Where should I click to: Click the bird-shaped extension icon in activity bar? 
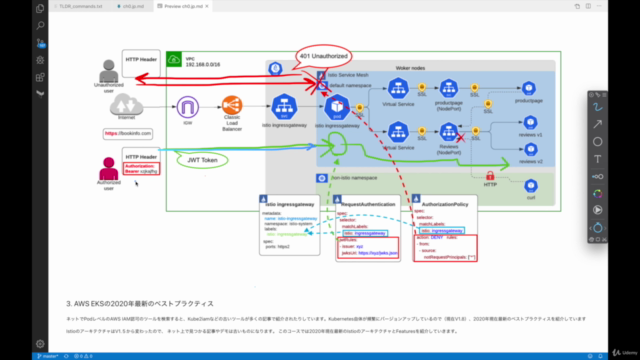(x=40, y=94)
